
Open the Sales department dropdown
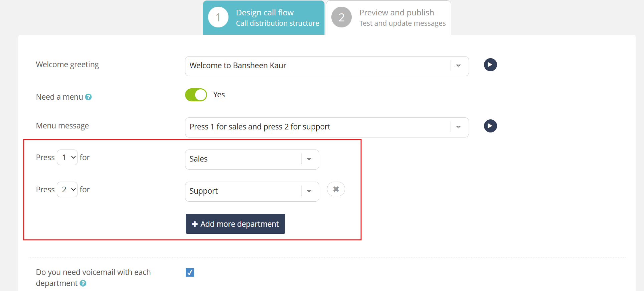coord(309,159)
